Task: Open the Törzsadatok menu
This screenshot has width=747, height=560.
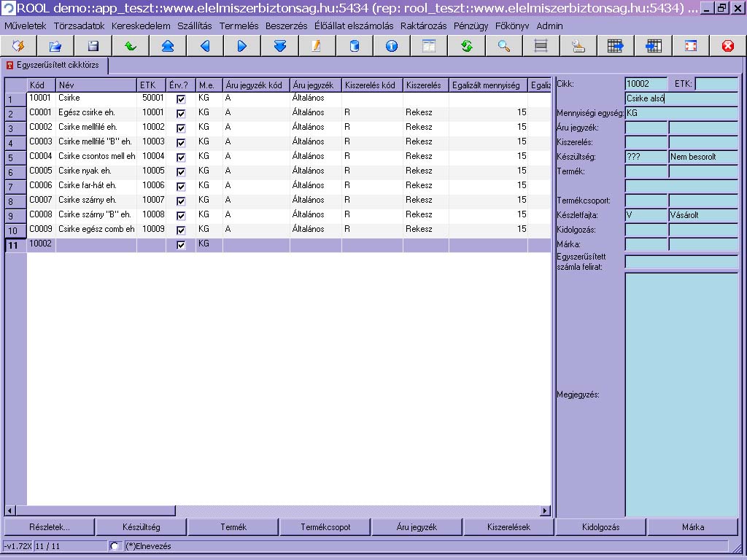Action: point(79,26)
